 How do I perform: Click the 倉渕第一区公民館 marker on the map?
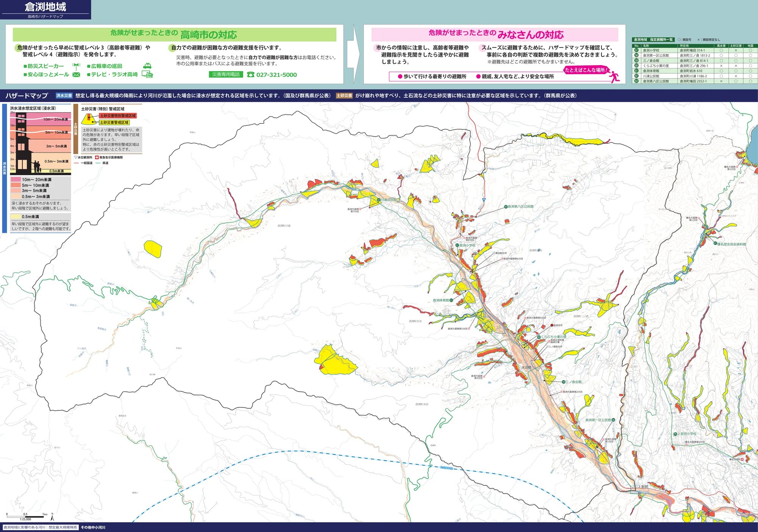pyautogui.click(x=613, y=420)
